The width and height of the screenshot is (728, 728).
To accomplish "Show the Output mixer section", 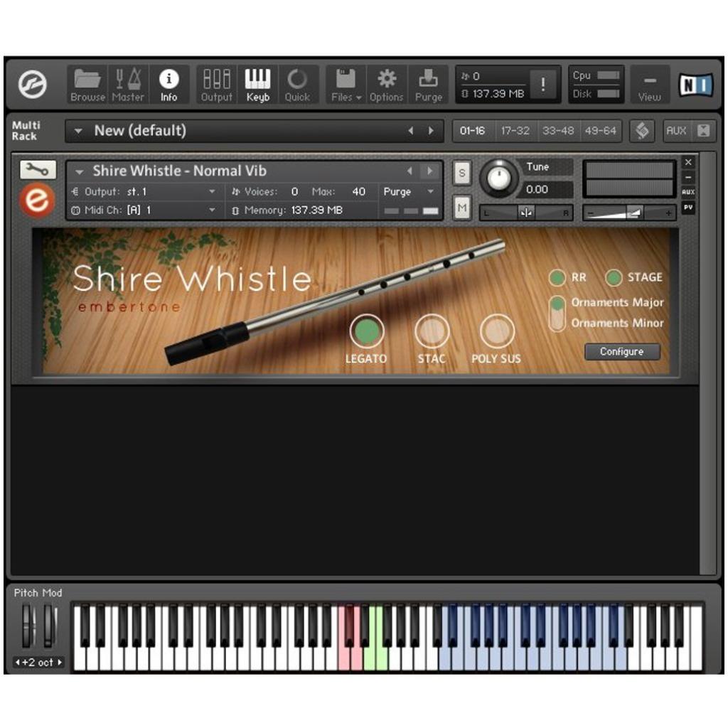I will coord(216,85).
